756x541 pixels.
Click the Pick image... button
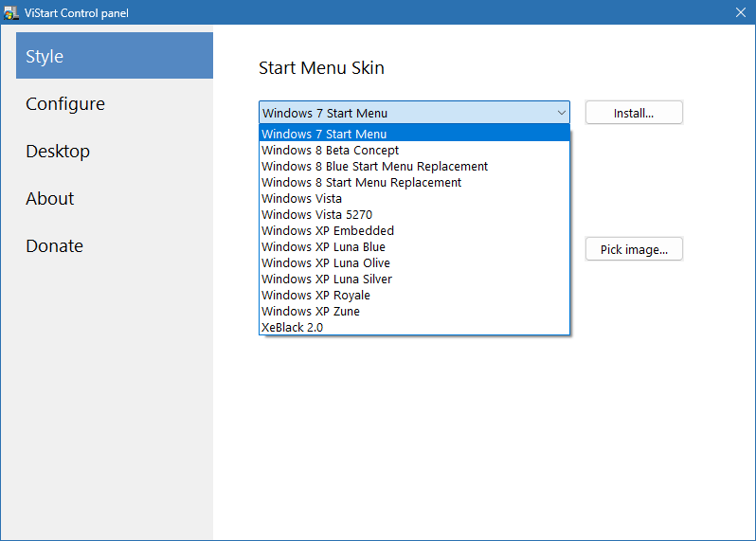tap(634, 249)
